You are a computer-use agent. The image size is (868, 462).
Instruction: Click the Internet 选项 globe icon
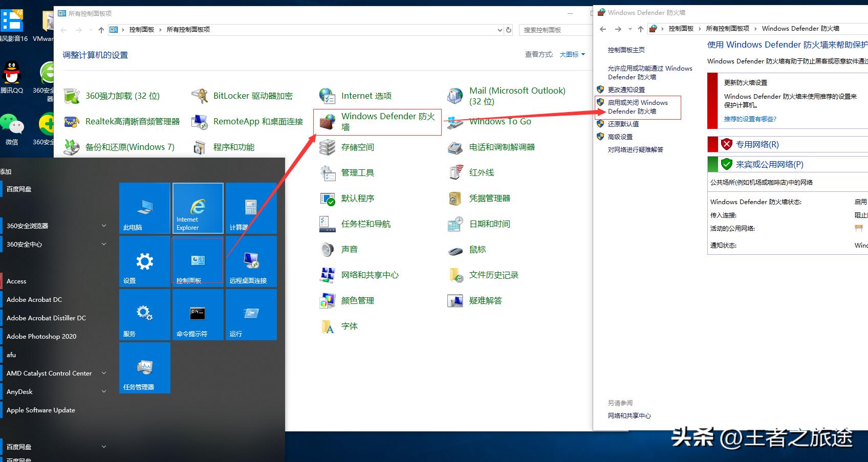click(327, 96)
